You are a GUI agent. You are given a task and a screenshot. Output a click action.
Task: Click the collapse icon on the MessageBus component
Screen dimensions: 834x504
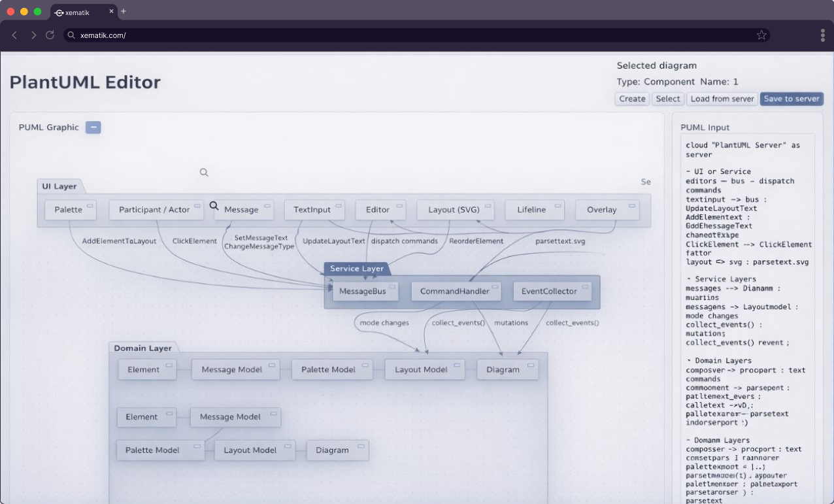point(392,286)
